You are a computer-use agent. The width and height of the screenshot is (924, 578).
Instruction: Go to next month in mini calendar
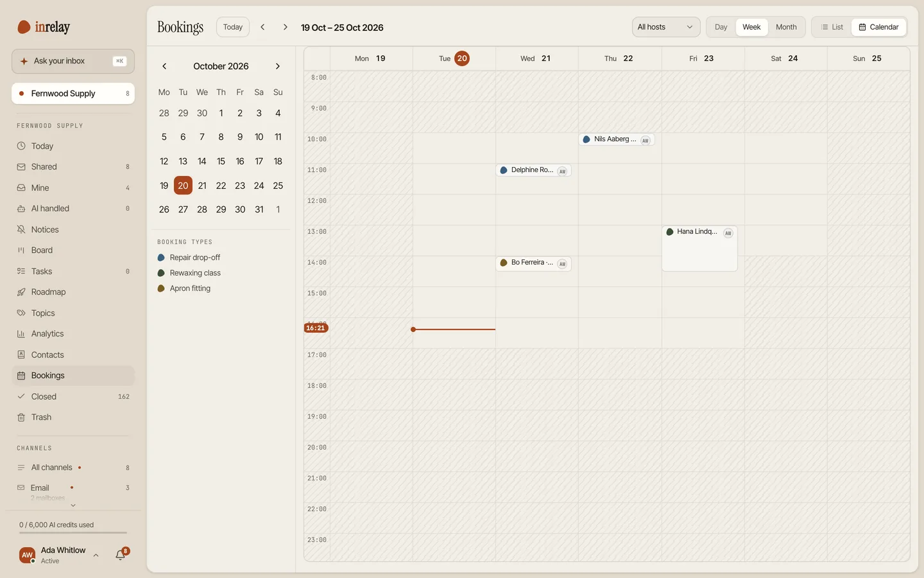[278, 66]
